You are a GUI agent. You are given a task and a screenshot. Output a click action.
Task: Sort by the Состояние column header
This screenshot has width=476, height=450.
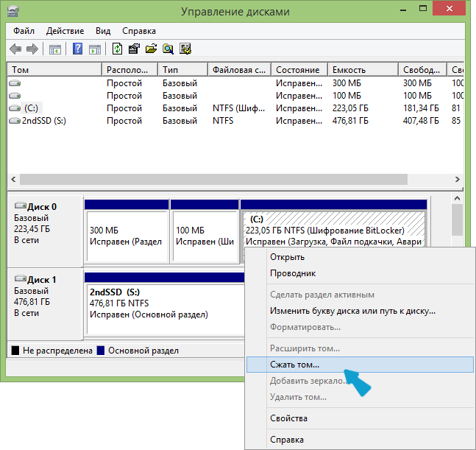[299, 70]
